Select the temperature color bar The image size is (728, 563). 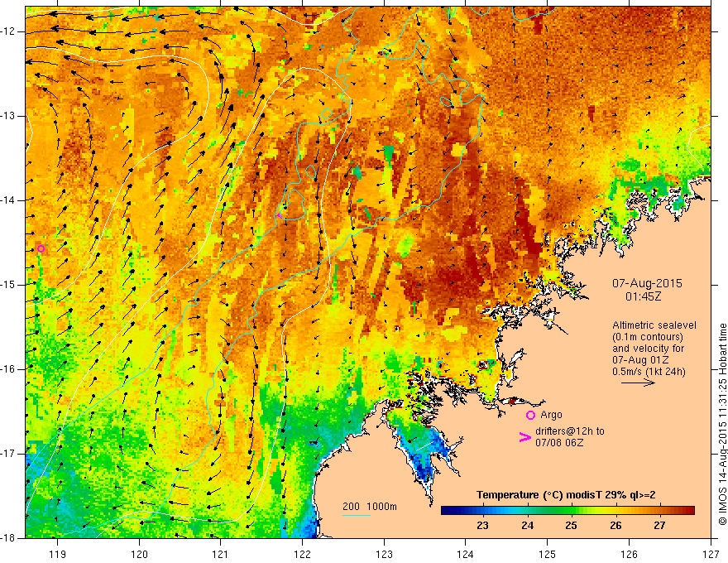pos(568,511)
